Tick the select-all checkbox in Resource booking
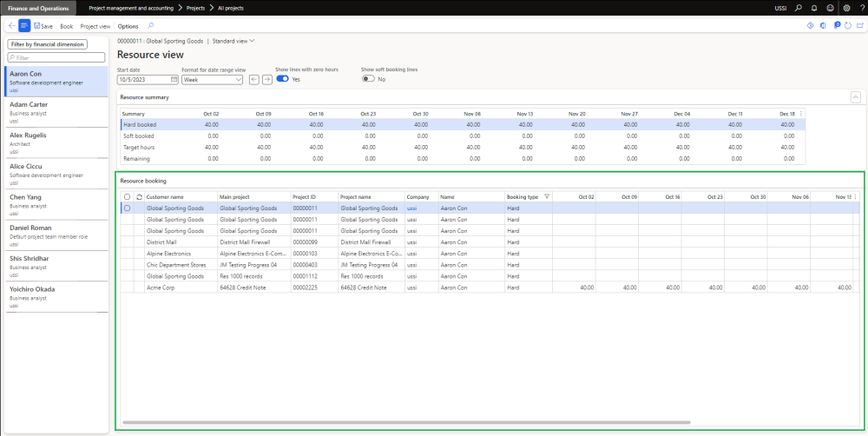Viewport: 868px width, 436px height. pos(127,197)
